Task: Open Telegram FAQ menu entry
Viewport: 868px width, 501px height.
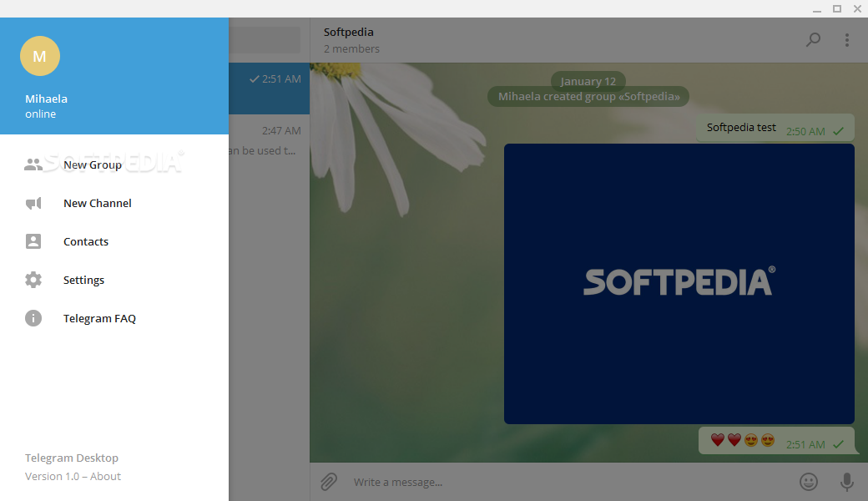Action: click(x=114, y=318)
